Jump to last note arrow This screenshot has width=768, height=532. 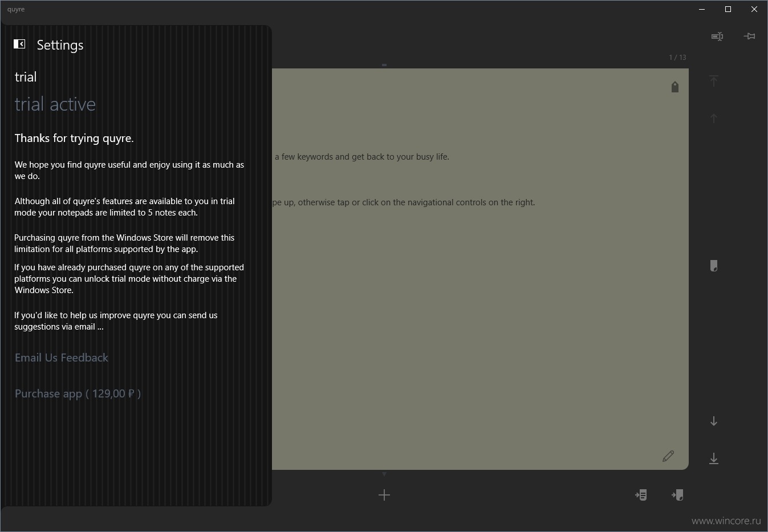point(714,458)
